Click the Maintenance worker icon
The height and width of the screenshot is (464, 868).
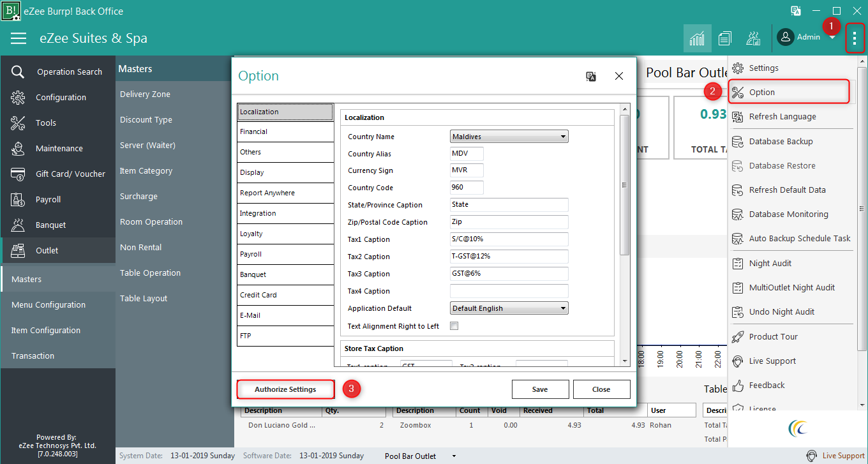(x=18, y=148)
